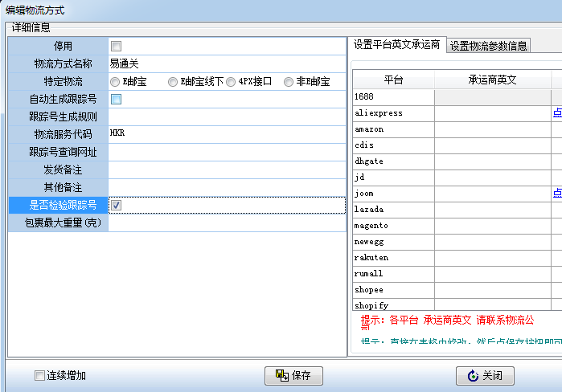This screenshot has width=562, height=392.
Task: Select the aliexpress platform cell
Action: tap(393, 113)
